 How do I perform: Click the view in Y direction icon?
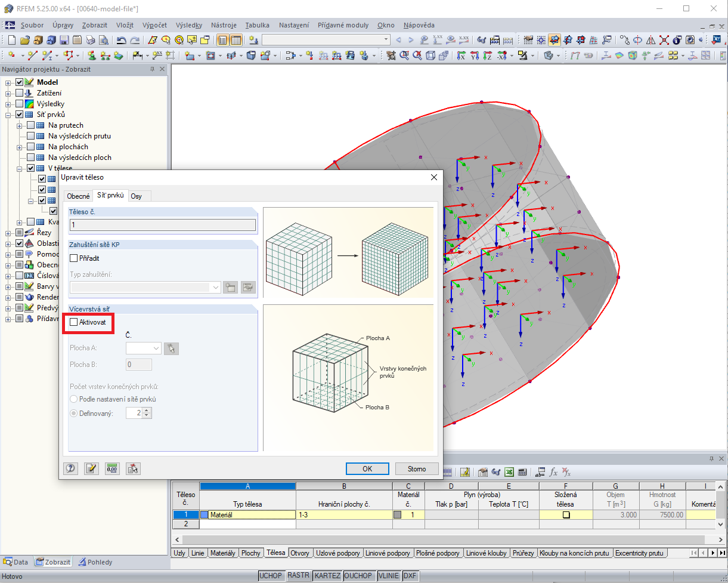coord(475,55)
